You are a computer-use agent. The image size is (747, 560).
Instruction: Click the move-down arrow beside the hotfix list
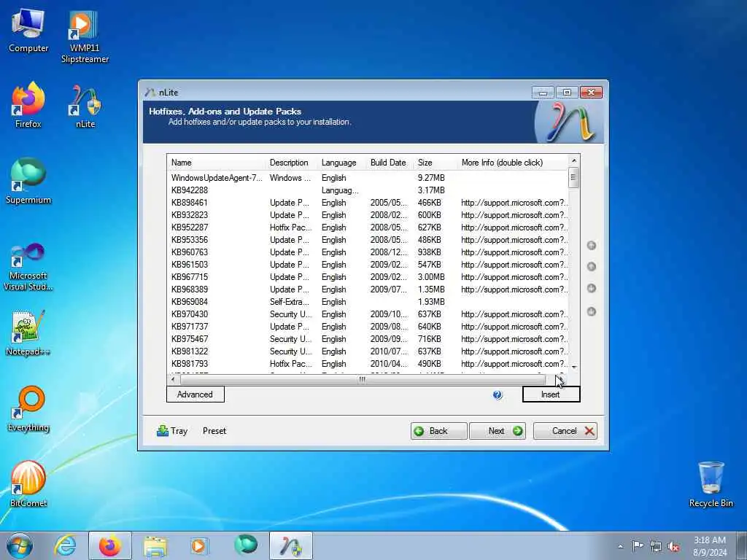pyautogui.click(x=591, y=289)
